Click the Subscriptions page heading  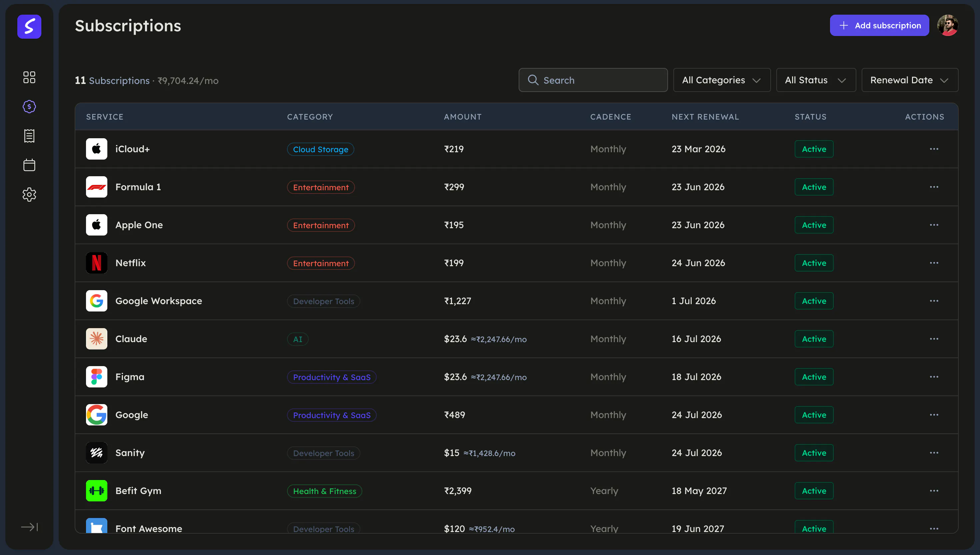click(x=128, y=26)
